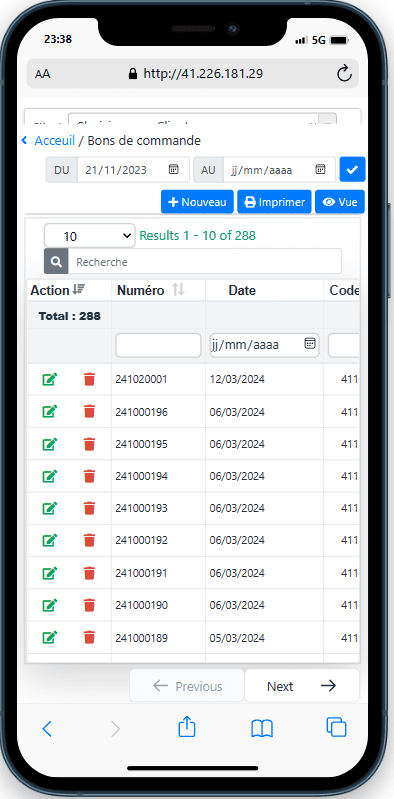Open calendar picker for DU date
The width and height of the screenshot is (394, 799).
coord(173,169)
